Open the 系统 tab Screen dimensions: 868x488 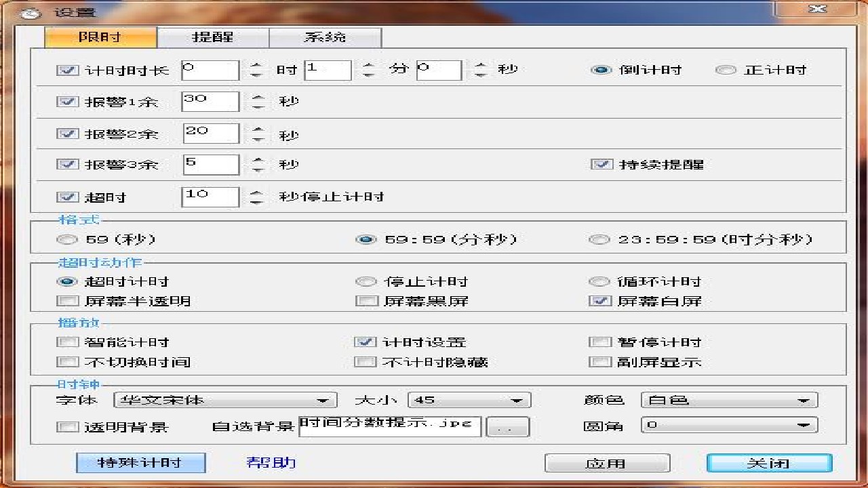[325, 37]
